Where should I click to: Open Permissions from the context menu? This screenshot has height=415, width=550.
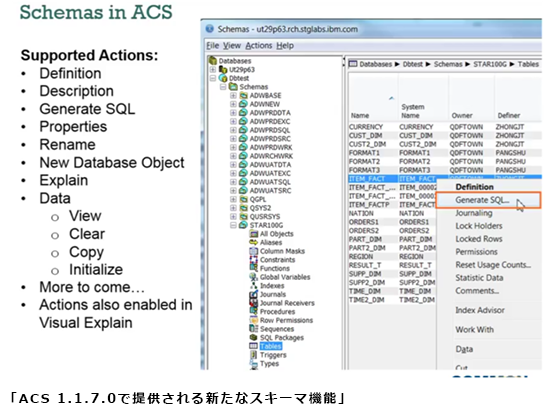[476, 252]
